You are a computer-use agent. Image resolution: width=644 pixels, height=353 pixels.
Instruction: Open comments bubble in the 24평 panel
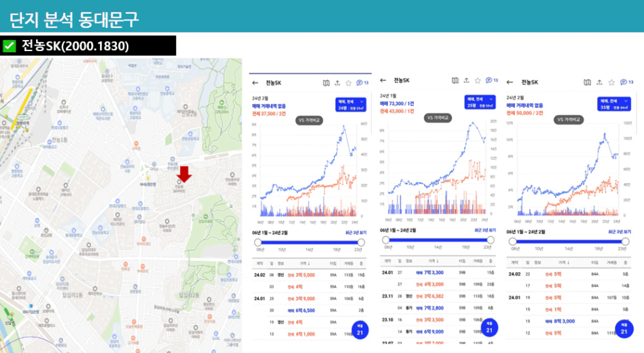pos(362,83)
